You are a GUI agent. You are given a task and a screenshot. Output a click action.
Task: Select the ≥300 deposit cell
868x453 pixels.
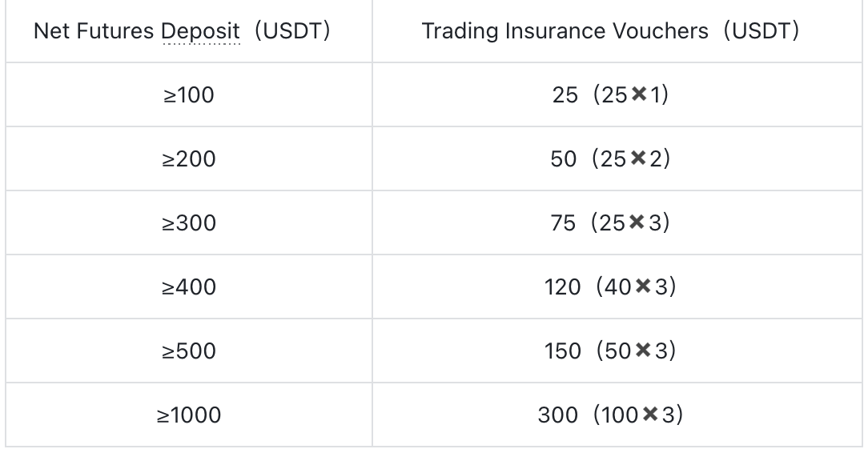(189, 223)
